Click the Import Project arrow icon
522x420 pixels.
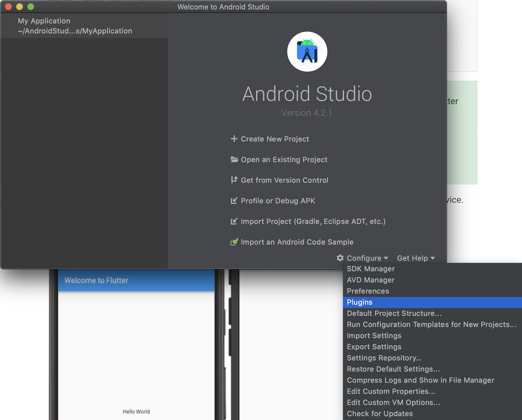234,221
